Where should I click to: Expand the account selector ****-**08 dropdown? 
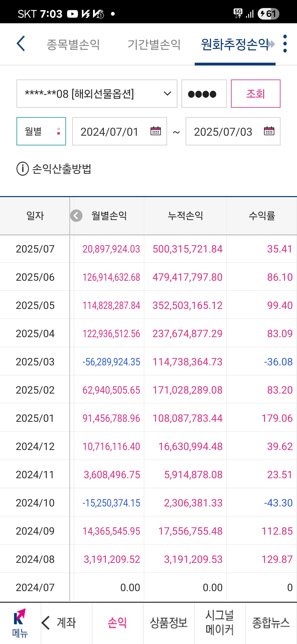tap(97, 94)
